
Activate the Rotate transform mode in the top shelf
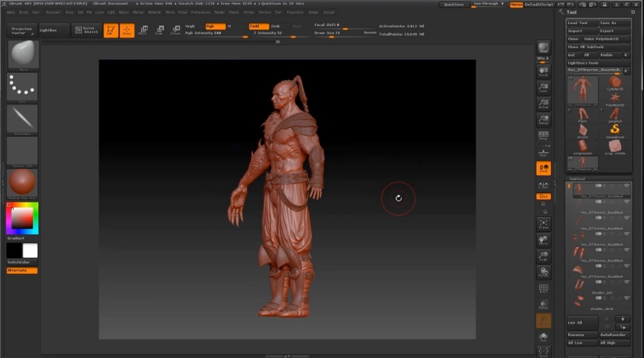click(175, 29)
